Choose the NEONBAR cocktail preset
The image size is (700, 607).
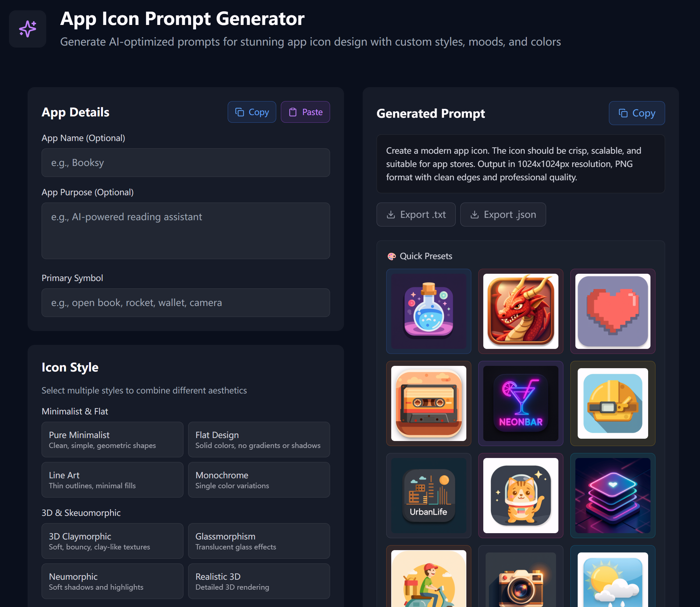521,403
